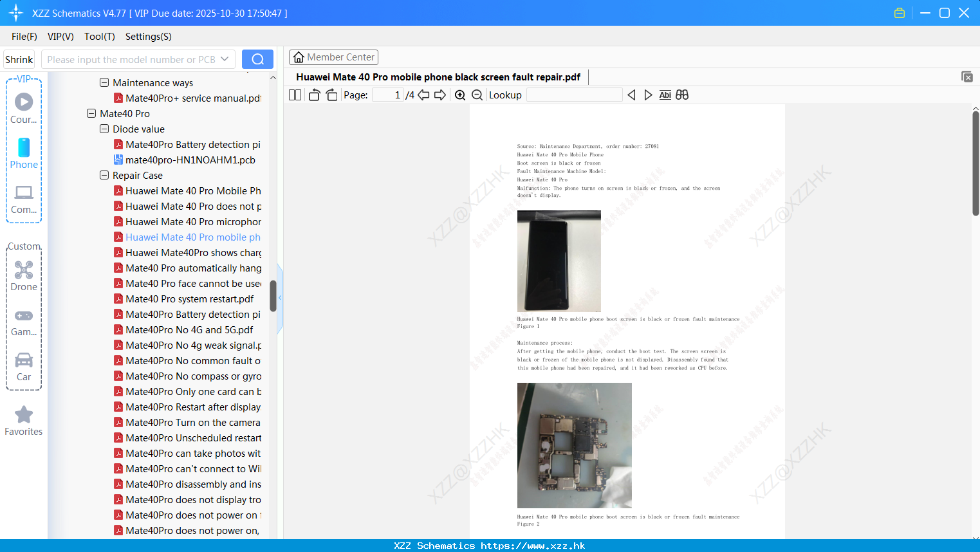Open Mate40Pro No 4G and 5G.pdf
This screenshot has height=552, width=980.
pyautogui.click(x=183, y=329)
